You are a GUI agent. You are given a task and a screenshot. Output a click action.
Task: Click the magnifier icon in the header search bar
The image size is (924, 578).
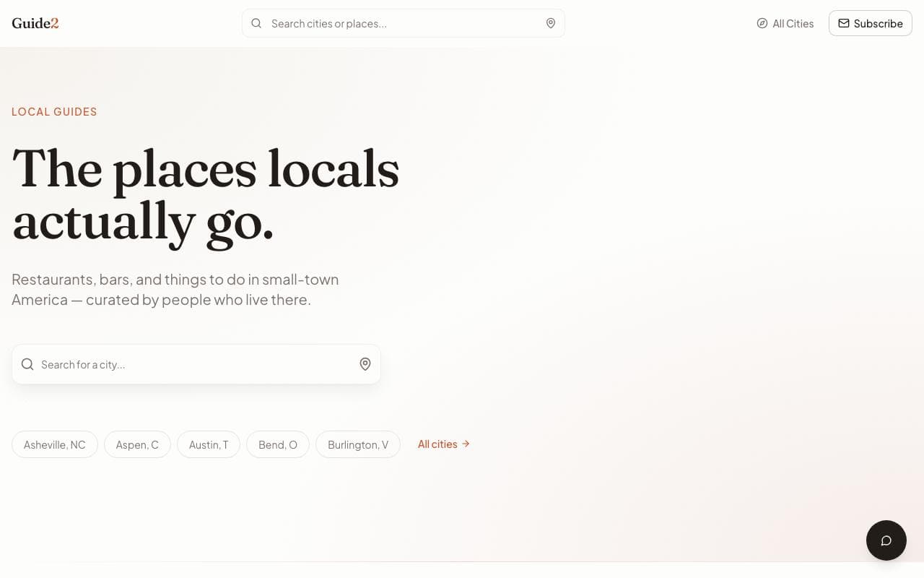click(x=256, y=23)
